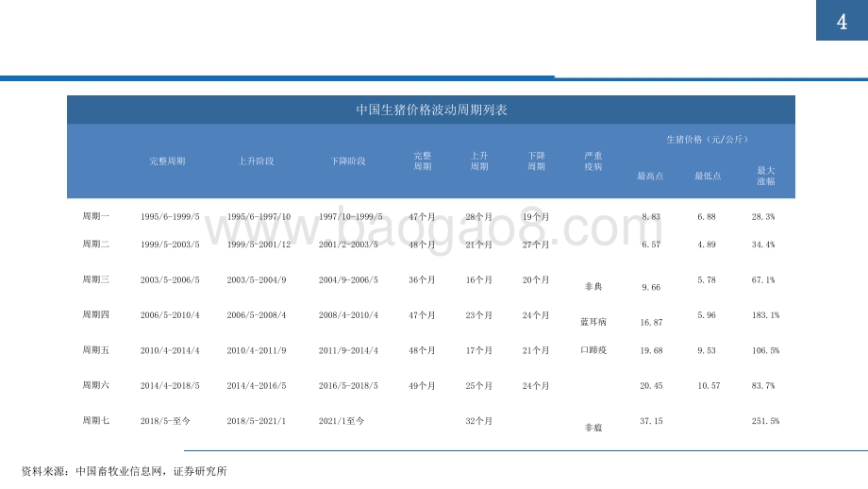Screen dimensions: 868x489
Task: Click the cell 2001/2-2003/5
Action: (x=348, y=244)
